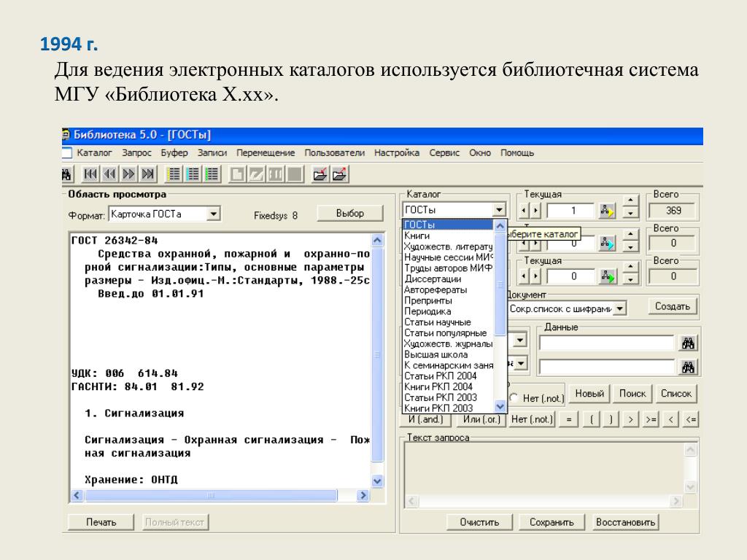Open the Записи menu
Image resolution: width=747 pixels, height=560 pixels.
[212, 153]
